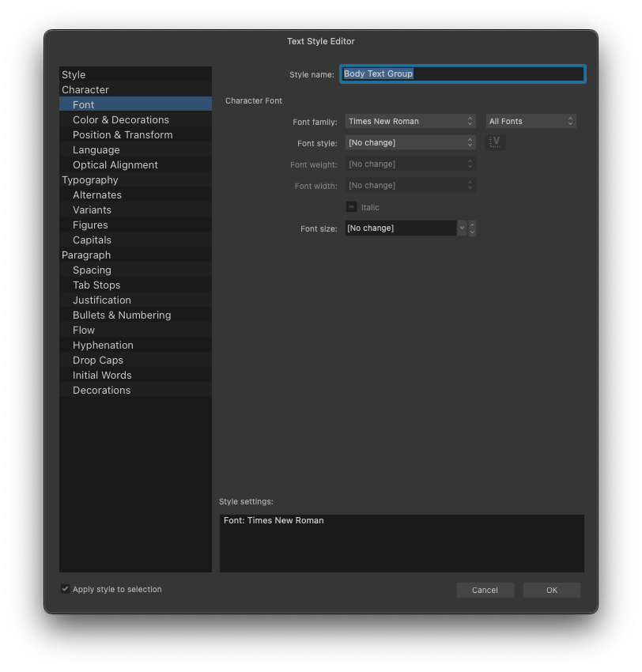Click the Font size stepper up arrow
The width and height of the screenshot is (642, 672).
click(472, 225)
